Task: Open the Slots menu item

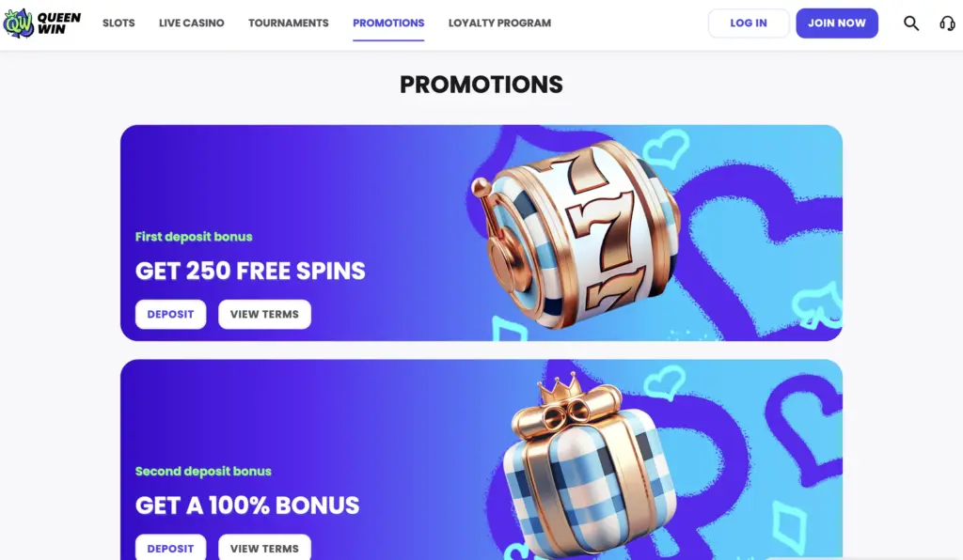Action: pos(118,23)
